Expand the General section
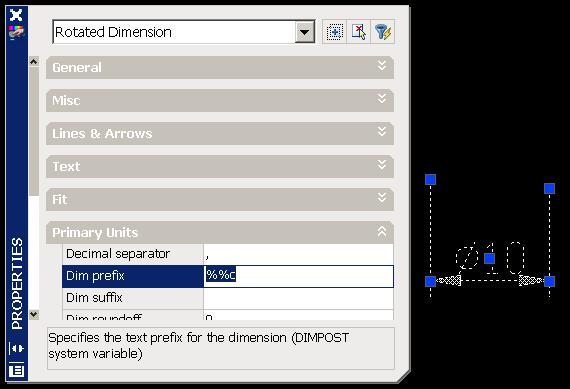This screenshot has width=570, height=389. 220,67
